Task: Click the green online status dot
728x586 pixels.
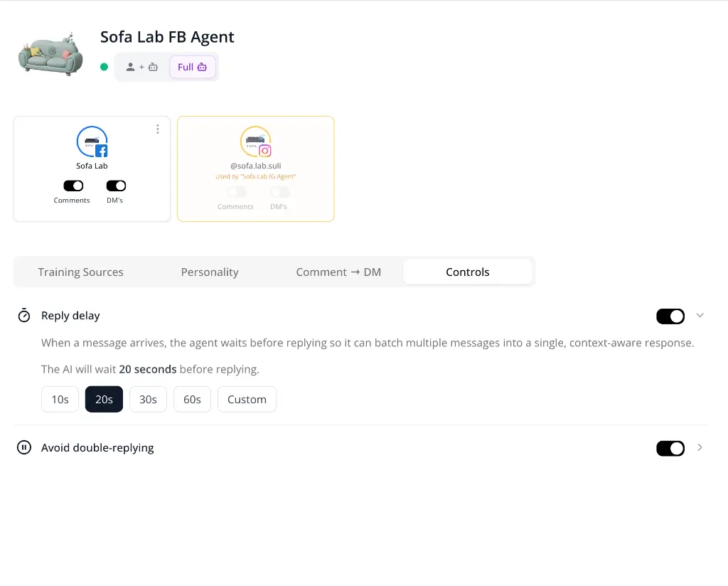Action: click(x=104, y=66)
